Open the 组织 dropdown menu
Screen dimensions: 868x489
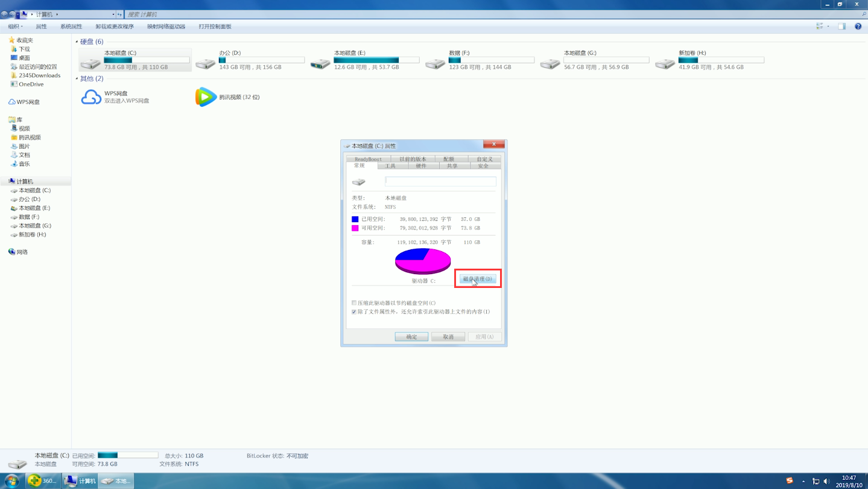(15, 27)
